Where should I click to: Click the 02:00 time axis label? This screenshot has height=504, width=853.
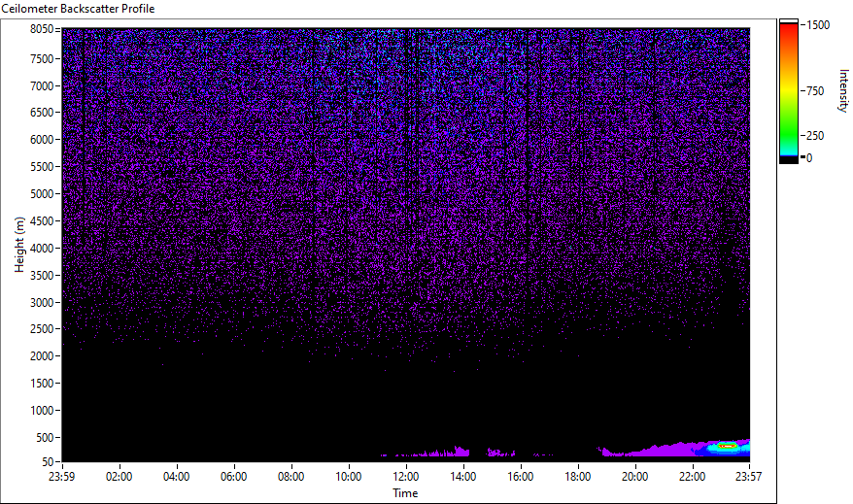click(x=119, y=477)
